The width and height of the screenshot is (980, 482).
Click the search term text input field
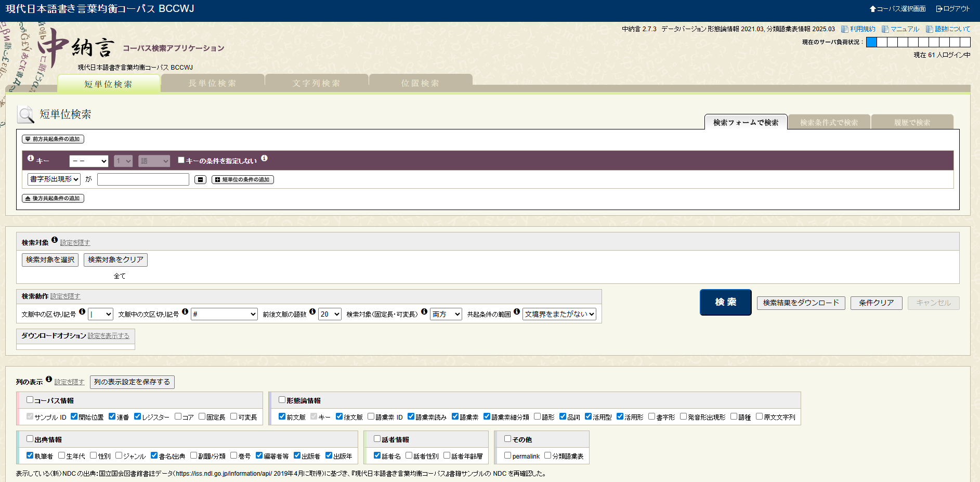click(143, 179)
